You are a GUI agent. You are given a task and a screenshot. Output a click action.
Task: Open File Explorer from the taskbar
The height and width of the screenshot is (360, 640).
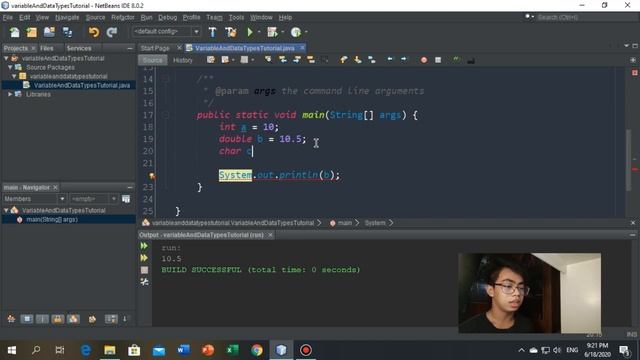[x=109, y=350]
